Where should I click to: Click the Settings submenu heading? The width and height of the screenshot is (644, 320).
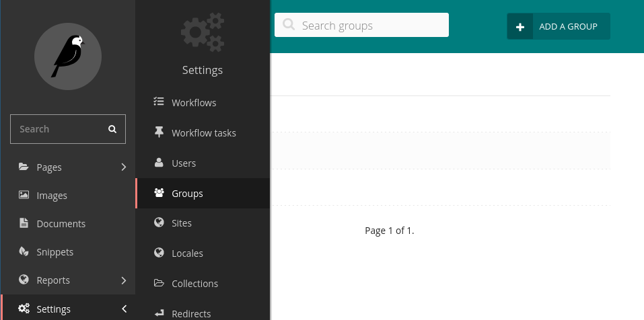pos(203,70)
